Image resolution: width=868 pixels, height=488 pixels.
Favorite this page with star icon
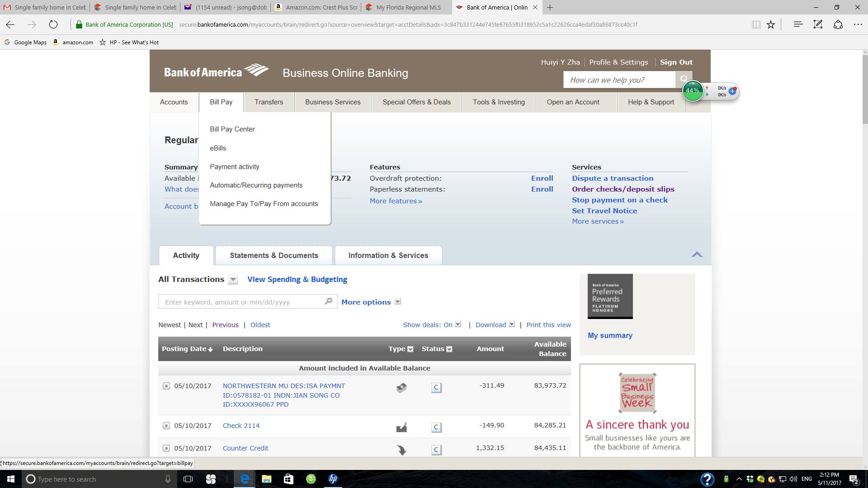point(771,25)
